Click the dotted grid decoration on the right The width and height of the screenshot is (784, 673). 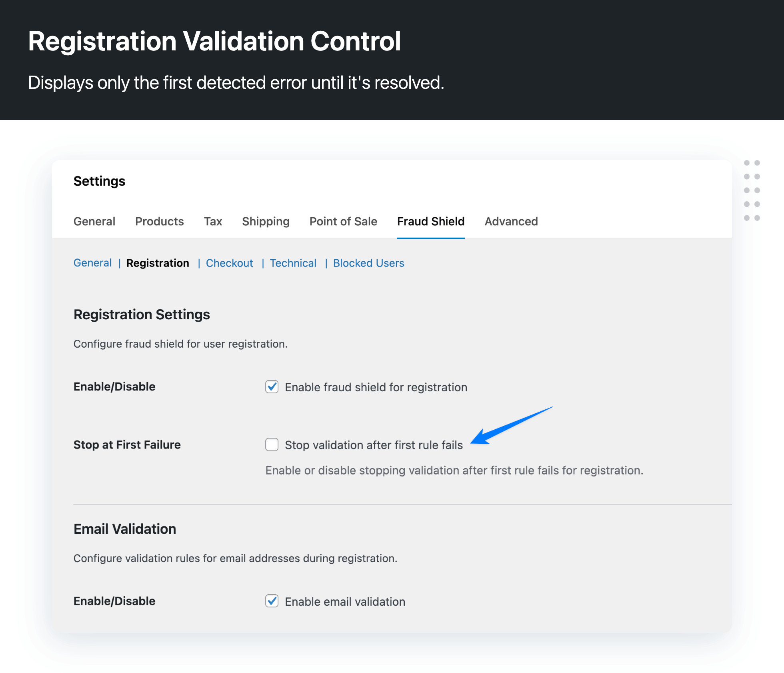coord(751,190)
